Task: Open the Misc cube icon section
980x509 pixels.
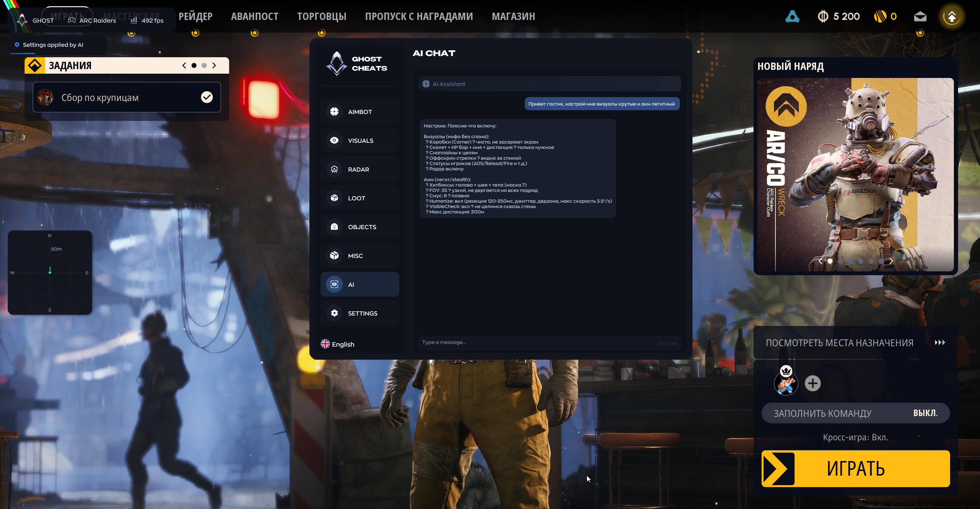Action: [334, 256]
